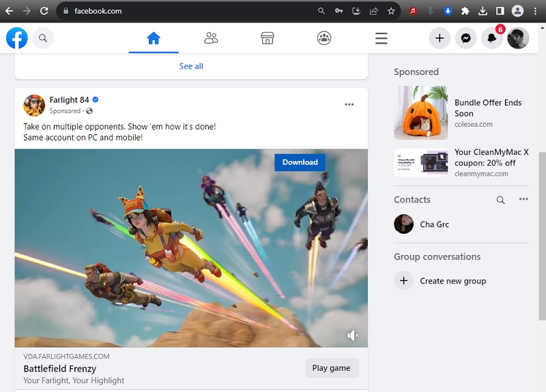Open the hamburger more menu

[382, 38]
